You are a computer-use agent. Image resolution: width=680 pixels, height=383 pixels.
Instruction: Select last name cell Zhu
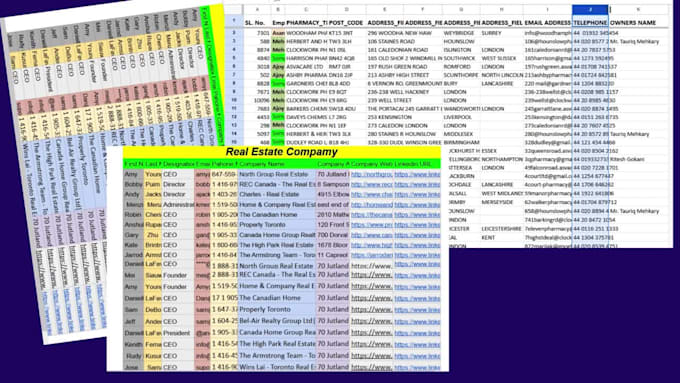(153, 235)
